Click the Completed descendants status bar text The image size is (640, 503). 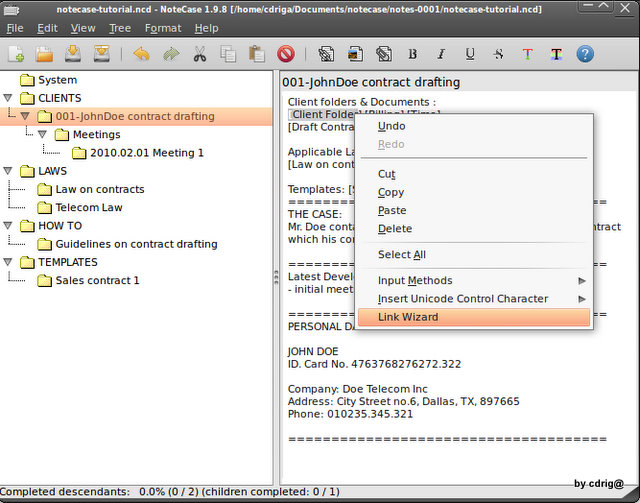tap(170, 492)
